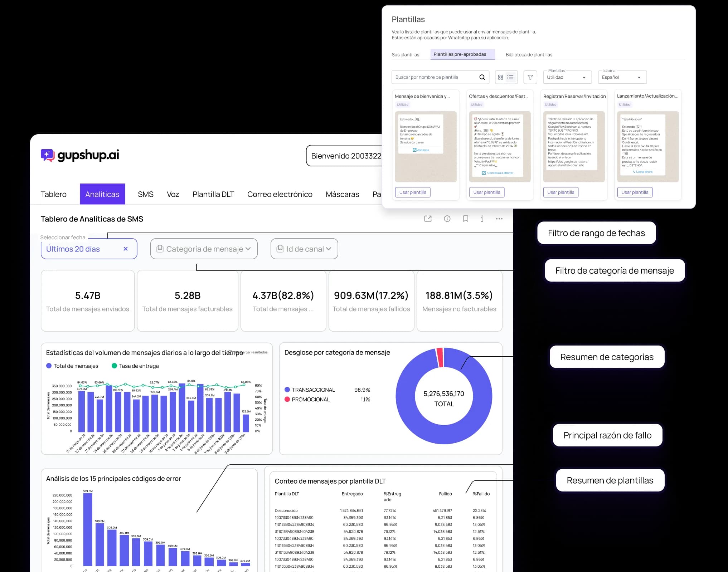Click the plain 'i' details icon
This screenshot has width=728, height=572.
482,219
